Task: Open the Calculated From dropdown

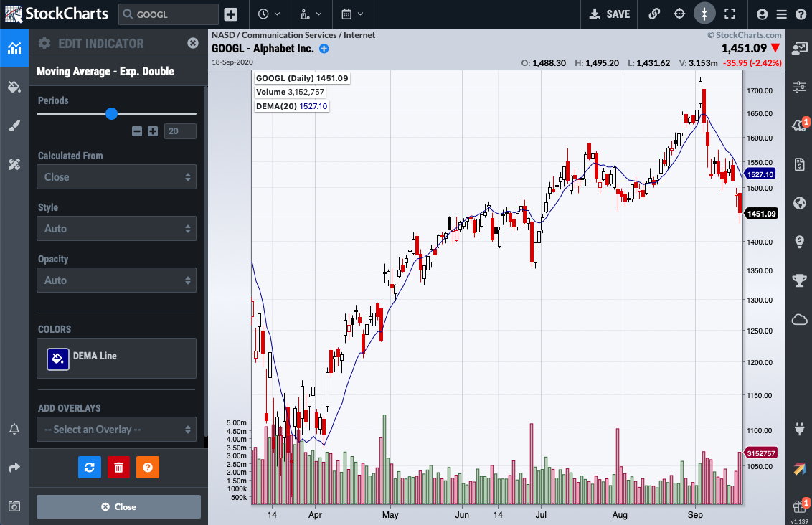Action: tap(116, 177)
